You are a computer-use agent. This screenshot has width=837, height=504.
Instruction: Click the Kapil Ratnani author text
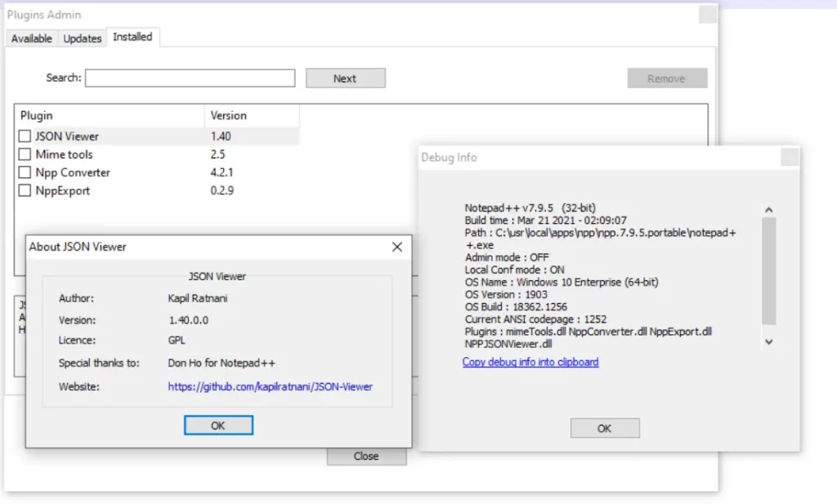point(198,298)
